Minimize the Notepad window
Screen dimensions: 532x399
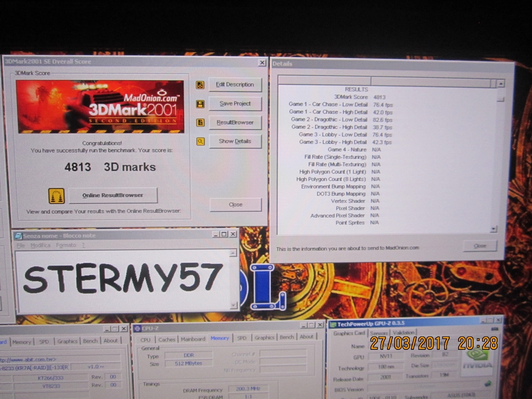click(216, 234)
